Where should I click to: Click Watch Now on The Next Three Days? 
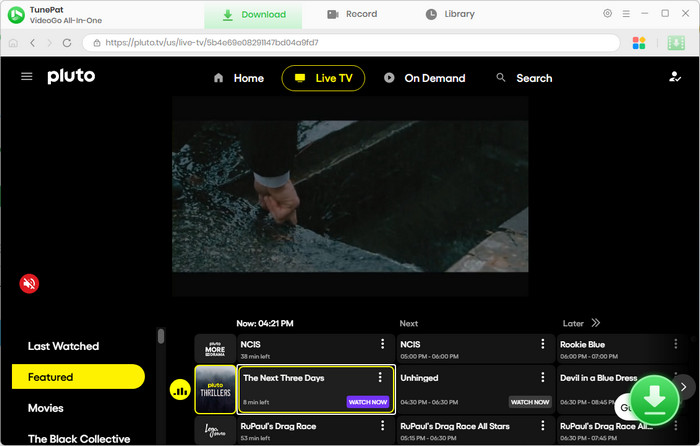(x=368, y=402)
